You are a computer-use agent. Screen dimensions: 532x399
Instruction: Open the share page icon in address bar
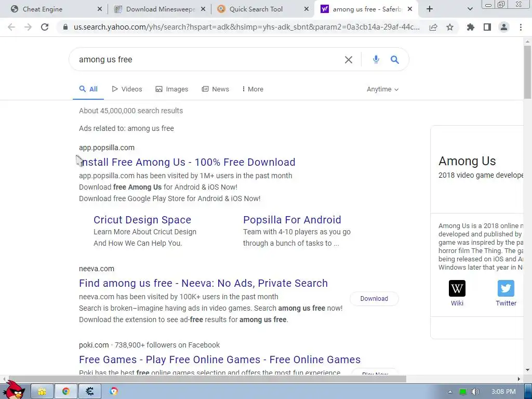click(433, 27)
